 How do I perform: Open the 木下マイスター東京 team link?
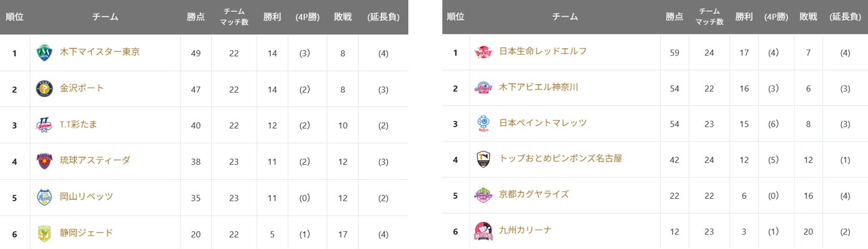click(x=100, y=52)
